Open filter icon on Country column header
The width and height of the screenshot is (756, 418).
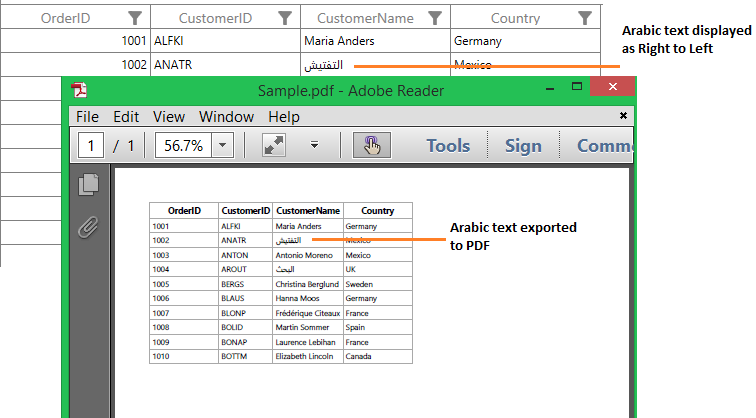pyautogui.click(x=585, y=18)
